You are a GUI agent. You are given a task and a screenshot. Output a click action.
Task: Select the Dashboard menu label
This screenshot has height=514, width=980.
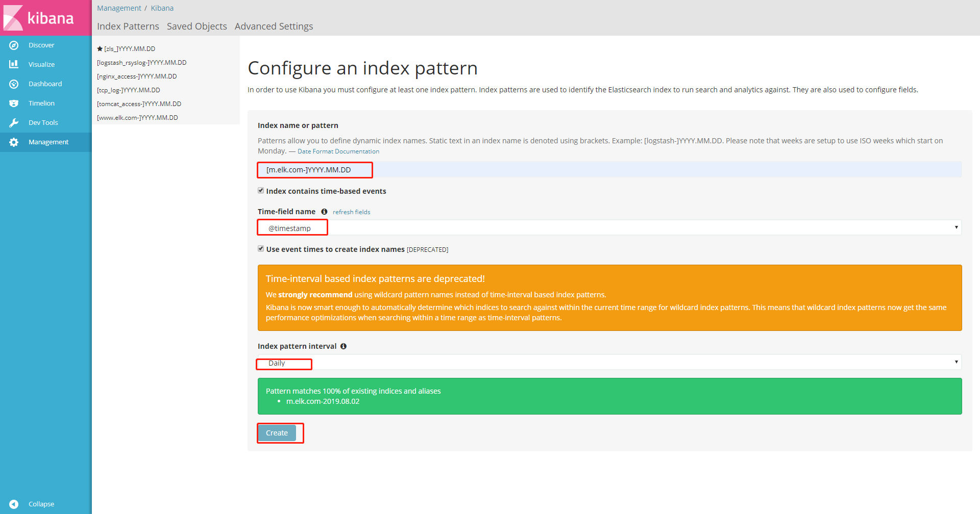pyautogui.click(x=45, y=84)
